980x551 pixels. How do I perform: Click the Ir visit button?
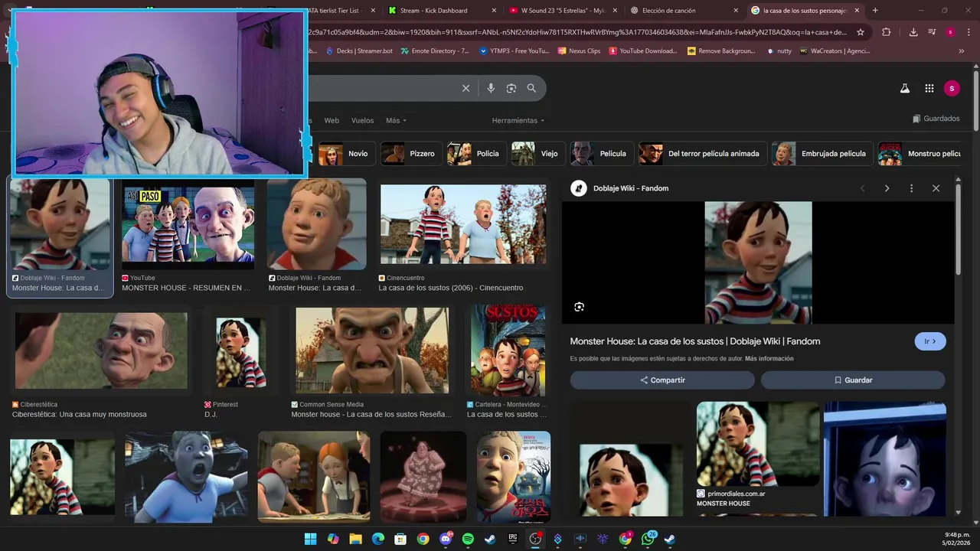point(930,341)
